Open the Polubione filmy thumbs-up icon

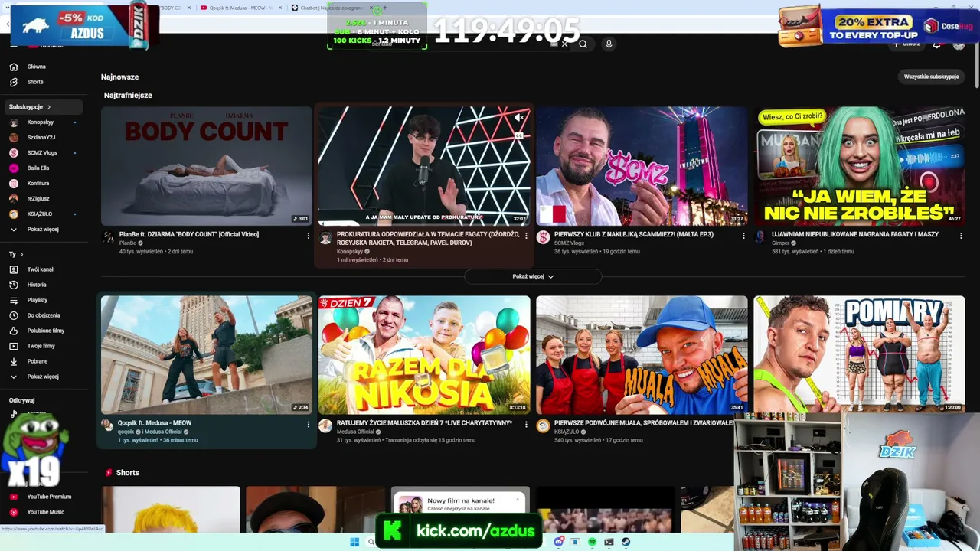[x=14, y=331]
